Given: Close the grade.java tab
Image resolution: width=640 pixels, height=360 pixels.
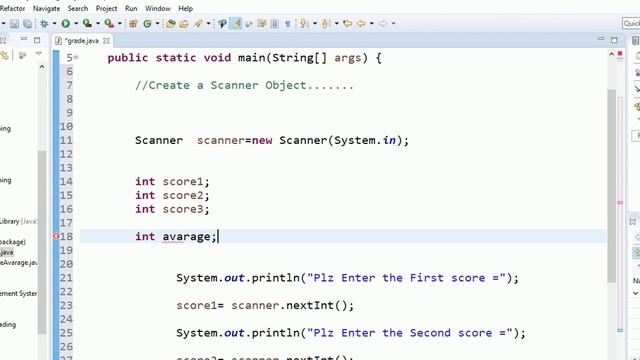Looking at the screenshot, I should [x=107, y=40].
